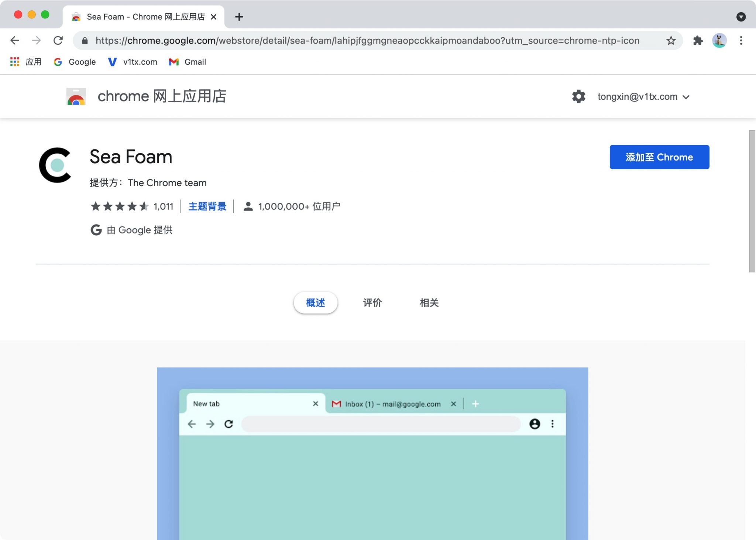The image size is (756, 540).
Task: Click the Gmail bookmark icon
Action: coord(173,62)
